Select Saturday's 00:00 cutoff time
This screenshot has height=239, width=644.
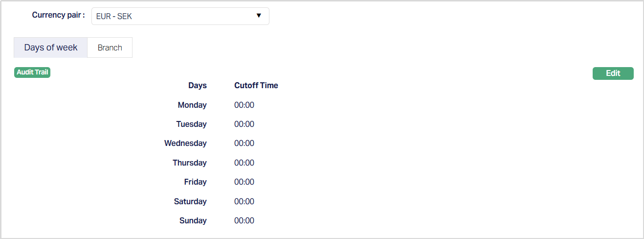[x=244, y=201]
